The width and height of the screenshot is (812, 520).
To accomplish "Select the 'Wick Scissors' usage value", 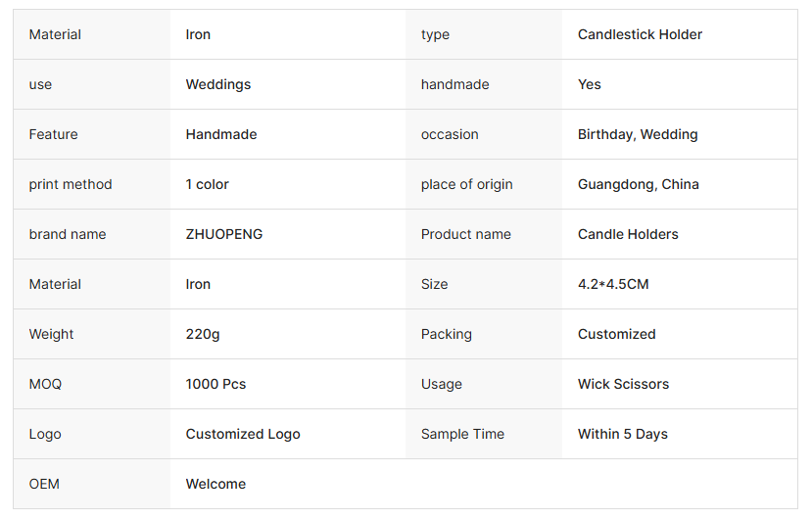I will [623, 384].
